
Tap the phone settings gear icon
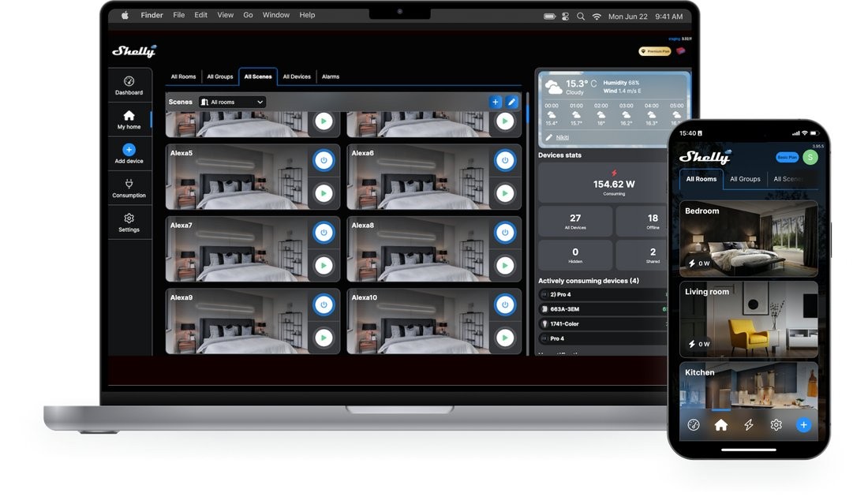(776, 425)
